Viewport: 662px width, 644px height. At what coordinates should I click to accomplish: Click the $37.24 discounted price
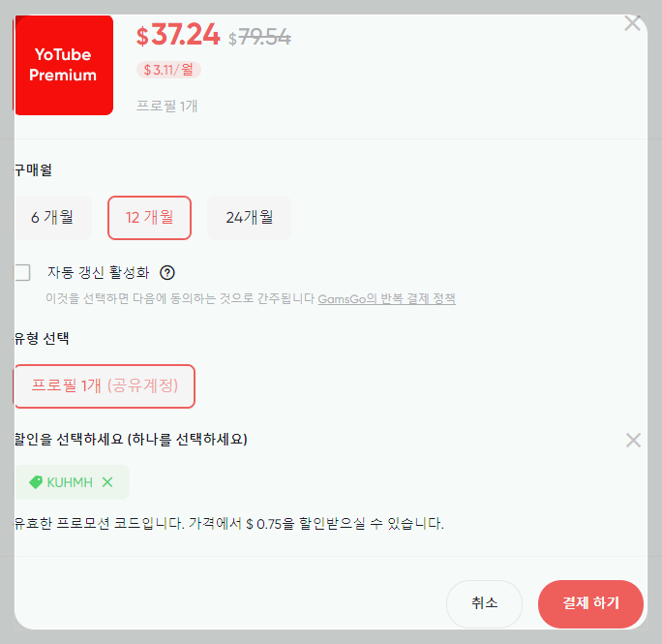click(x=178, y=35)
